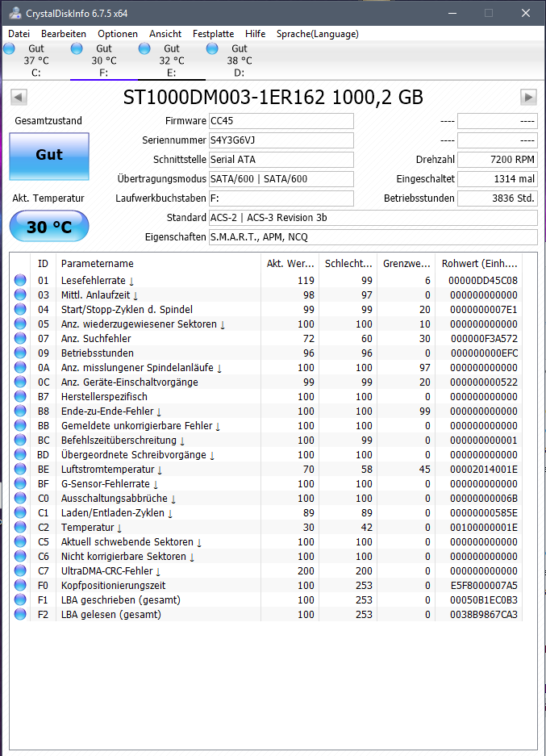Open the Datei menu
Screen dimensions: 546x756
[x=19, y=34]
